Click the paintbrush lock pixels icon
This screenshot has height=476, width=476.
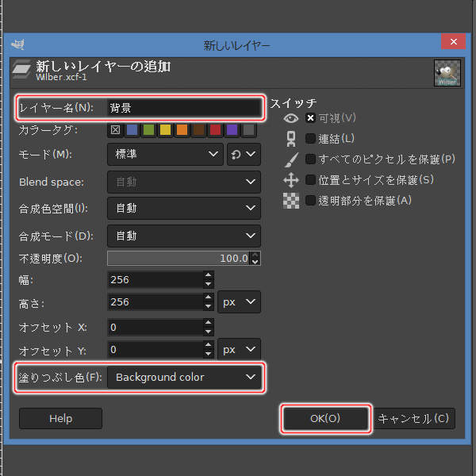tap(291, 159)
